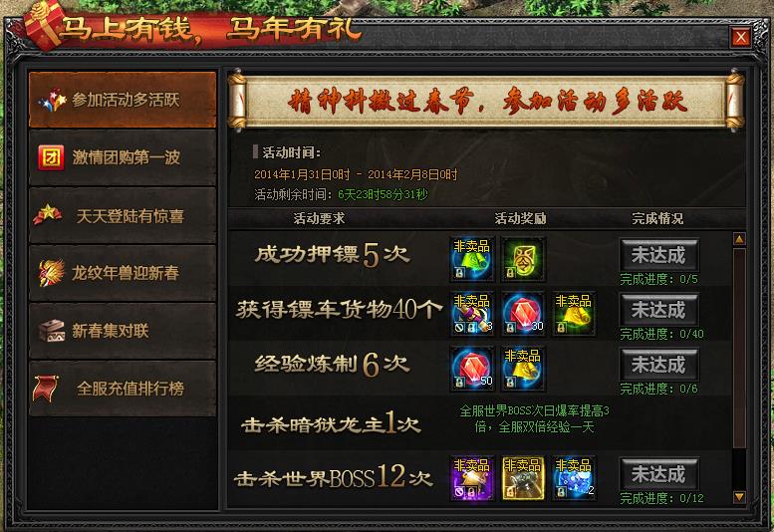The width and height of the screenshot is (774, 532).
Task: Open the 全服充值排行榜 tab
Action: (x=123, y=389)
